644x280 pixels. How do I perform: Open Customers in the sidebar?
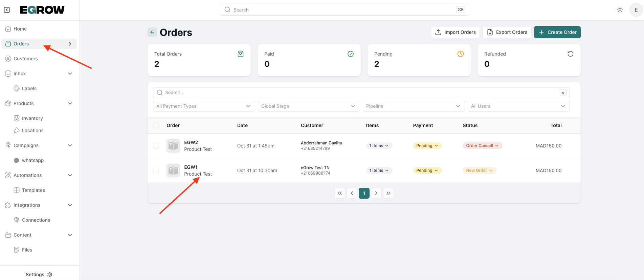pos(26,59)
